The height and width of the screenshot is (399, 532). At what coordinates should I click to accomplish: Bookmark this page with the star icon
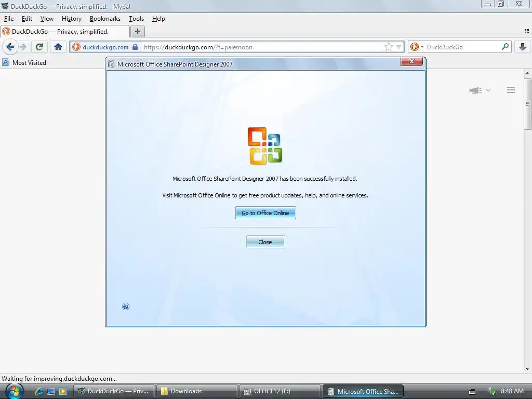pyautogui.click(x=389, y=47)
